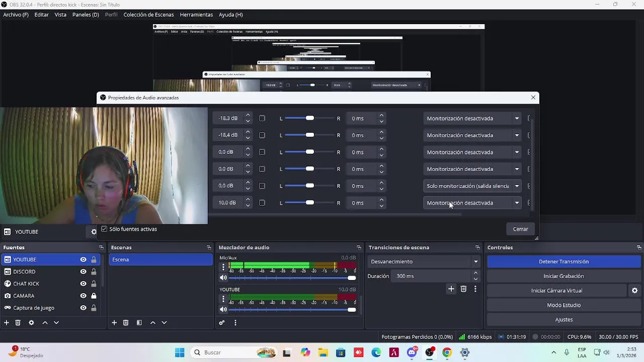Screen dimensions: 644x362
Task: Increase volume stepper in the 10.0 dB row
Action: pyautogui.click(x=248, y=200)
